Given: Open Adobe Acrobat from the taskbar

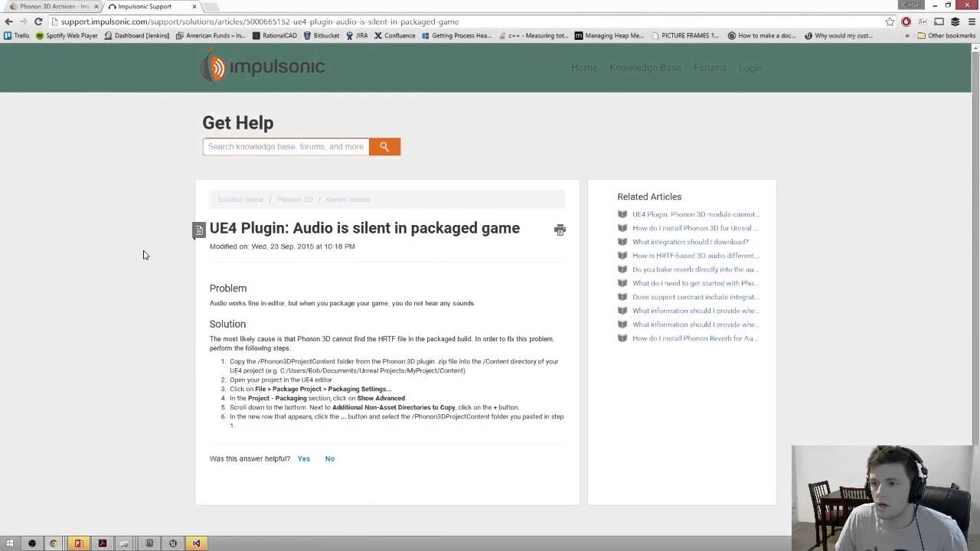Looking at the screenshot, I should pos(102,543).
